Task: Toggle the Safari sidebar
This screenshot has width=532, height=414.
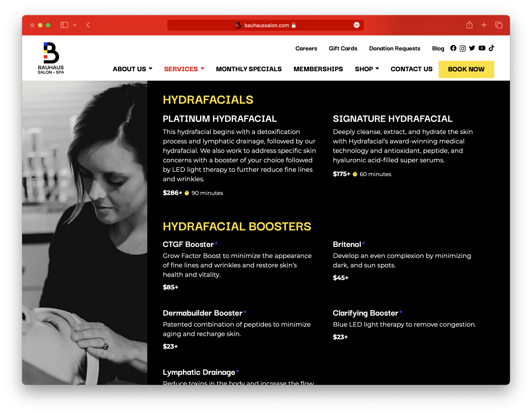Action: [x=64, y=25]
